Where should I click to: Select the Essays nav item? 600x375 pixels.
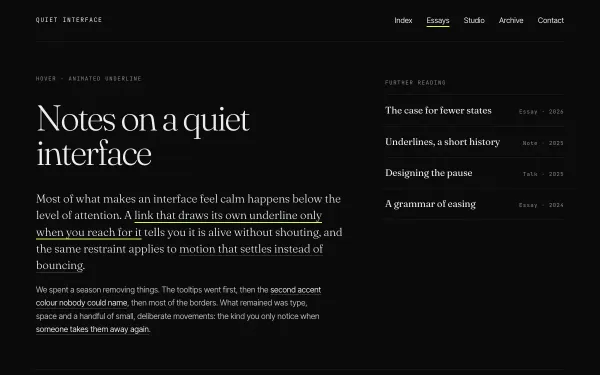(x=438, y=21)
